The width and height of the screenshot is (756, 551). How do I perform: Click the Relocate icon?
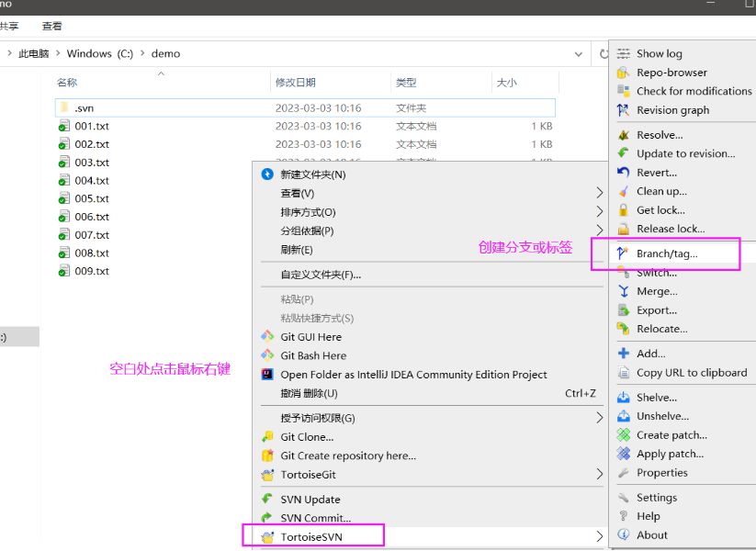624,329
